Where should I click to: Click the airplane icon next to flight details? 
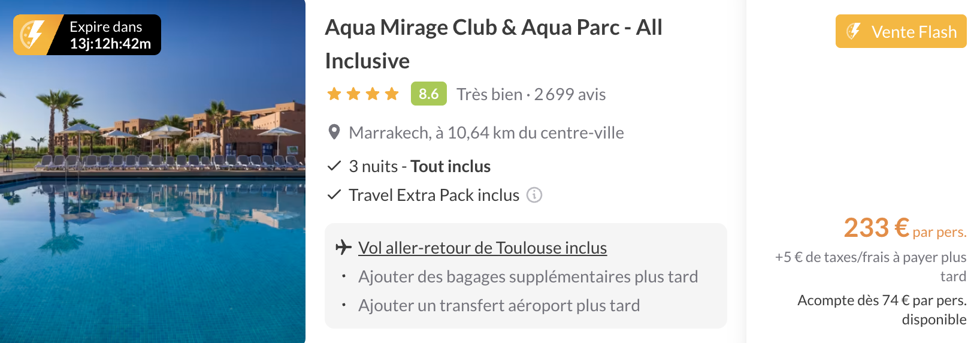pyautogui.click(x=343, y=247)
